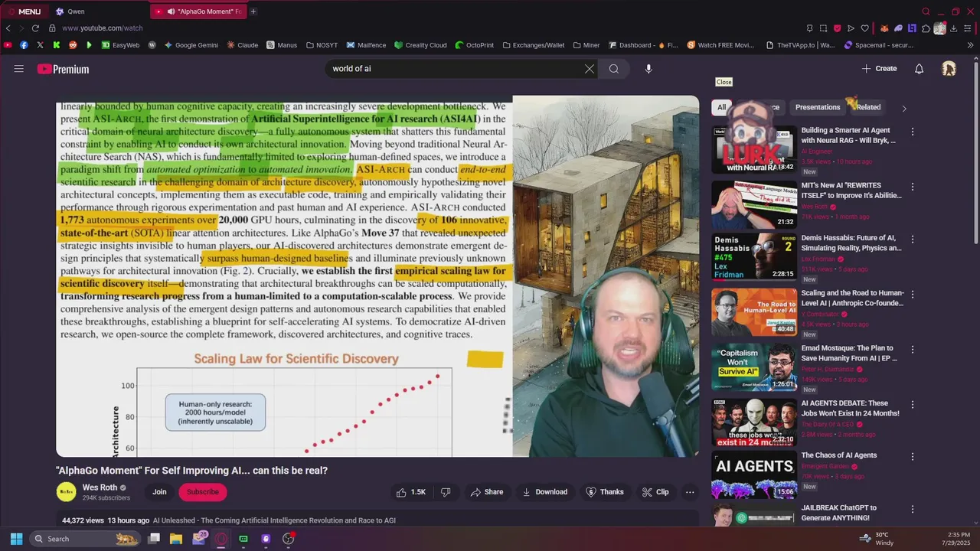Click the Clip button
Screen dimensions: 980x551
655,492
